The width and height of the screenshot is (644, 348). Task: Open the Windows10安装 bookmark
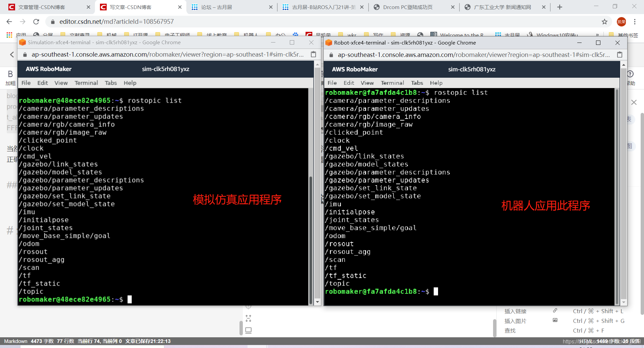tap(553, 35)
